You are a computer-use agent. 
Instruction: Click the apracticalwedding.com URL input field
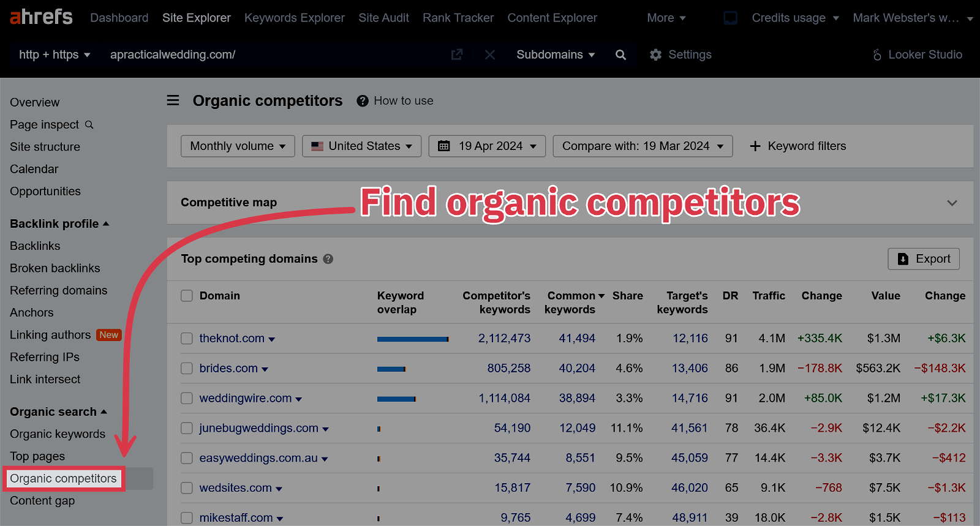point(276,54)
